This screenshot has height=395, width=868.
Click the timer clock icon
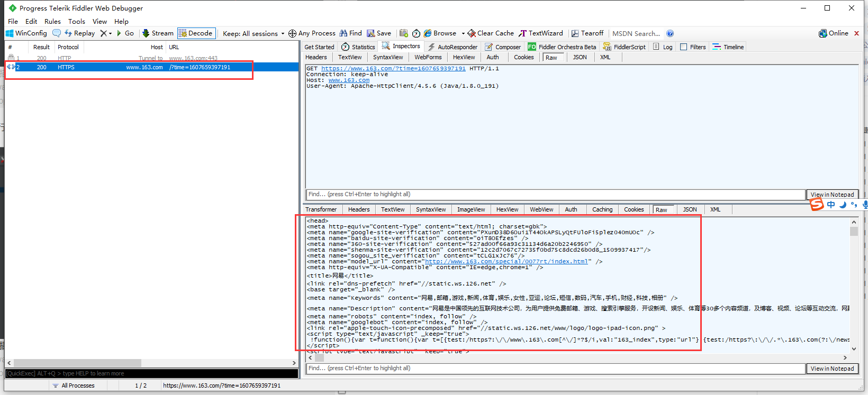coord(417,33)
